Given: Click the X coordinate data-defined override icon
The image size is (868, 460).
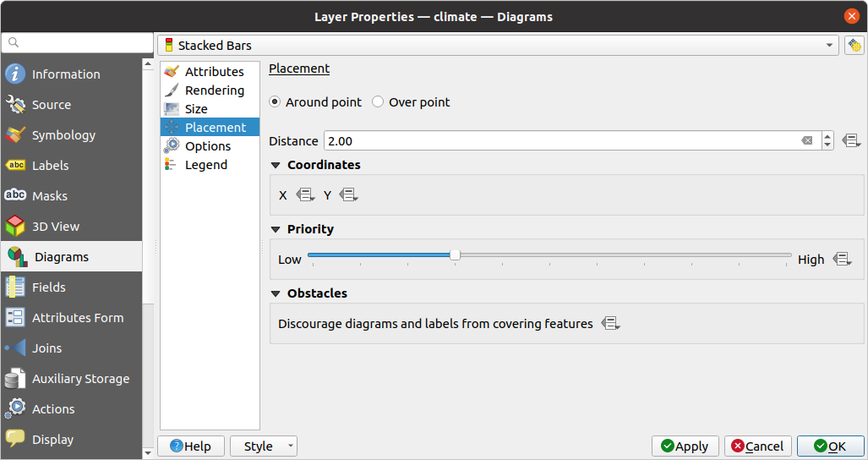Looking at the screenshot, I should [304, 195].
